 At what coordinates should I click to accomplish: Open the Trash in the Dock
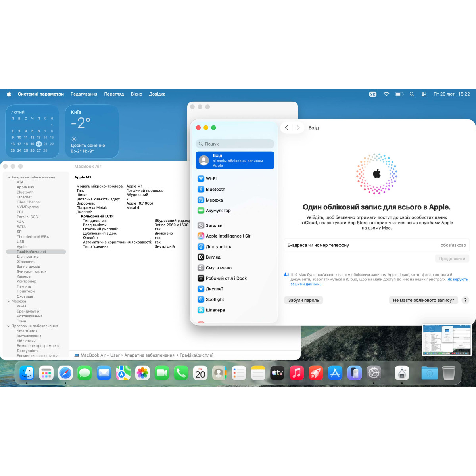449,373
